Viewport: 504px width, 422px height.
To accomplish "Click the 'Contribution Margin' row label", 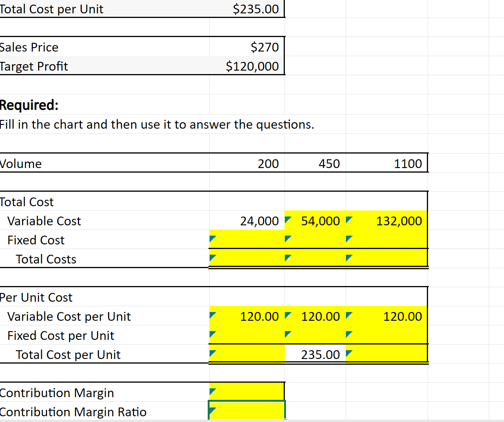I will pos(105,392).
